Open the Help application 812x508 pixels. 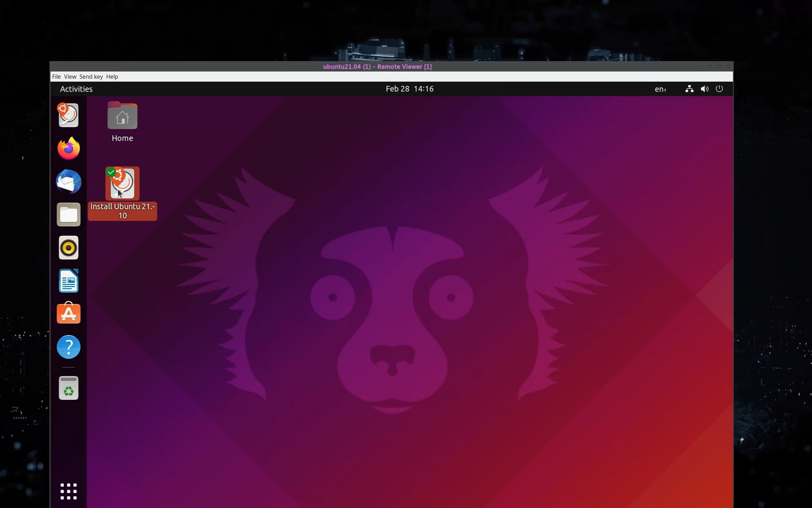tap(68, 346)
